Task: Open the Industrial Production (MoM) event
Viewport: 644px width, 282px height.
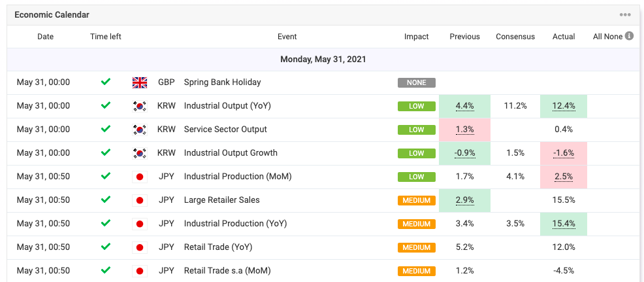Action: tap(238, 177)
